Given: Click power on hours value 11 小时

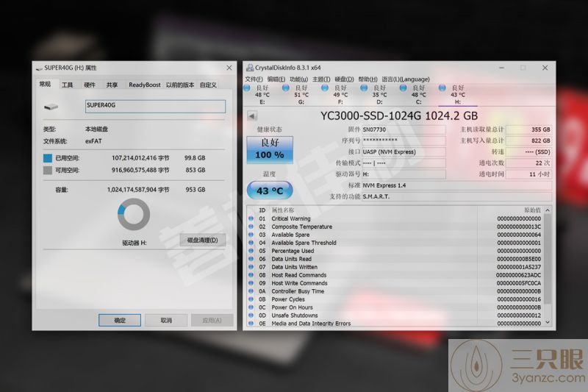Looking at the screenshot, I should (528, 174).
